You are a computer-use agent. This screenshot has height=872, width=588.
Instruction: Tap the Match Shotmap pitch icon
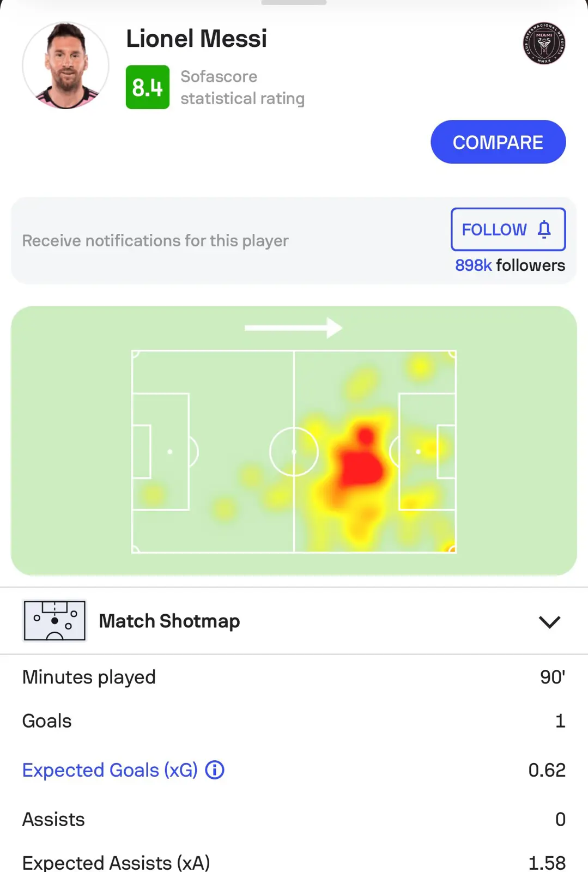(x=54, y=621)
